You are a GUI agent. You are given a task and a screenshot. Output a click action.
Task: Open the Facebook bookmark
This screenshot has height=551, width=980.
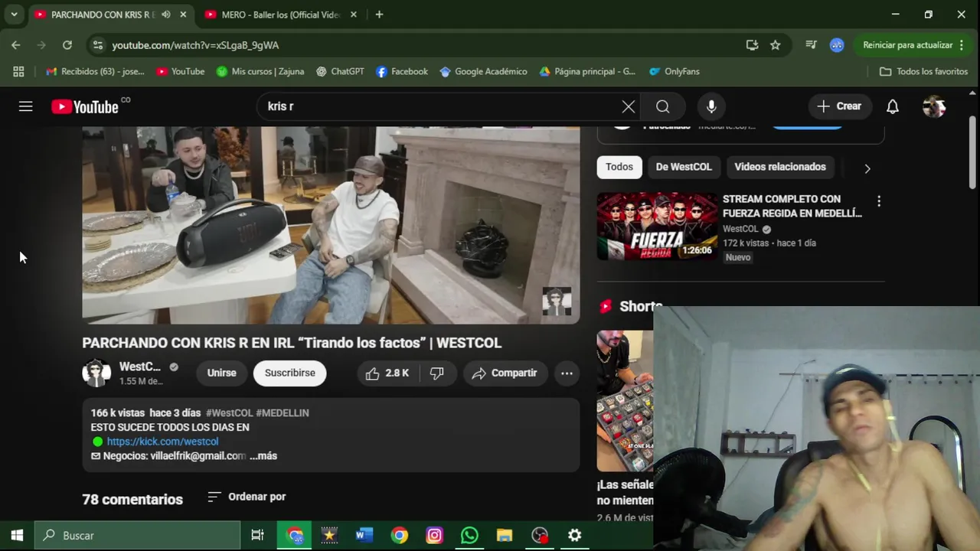tap(402, 71)
